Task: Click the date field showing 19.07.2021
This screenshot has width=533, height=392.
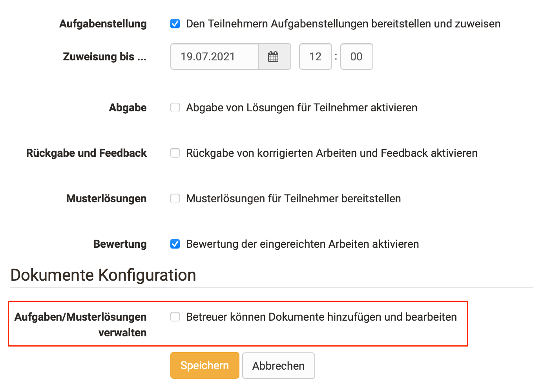Action: (214, 57)
